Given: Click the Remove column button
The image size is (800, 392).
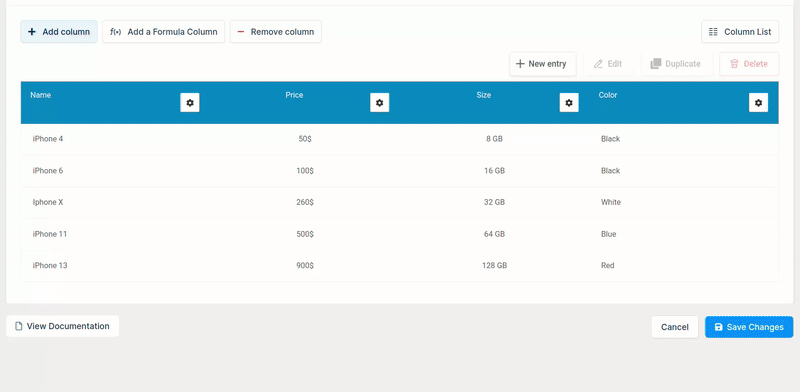Looking at the screenshot, I should pos(276,32).
